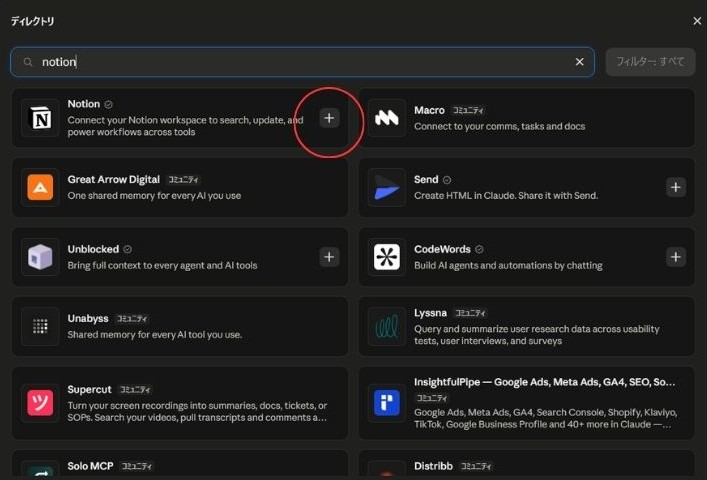707x480 pixels.
Task: Open the Notion connector card title
Action: point(84,104)
